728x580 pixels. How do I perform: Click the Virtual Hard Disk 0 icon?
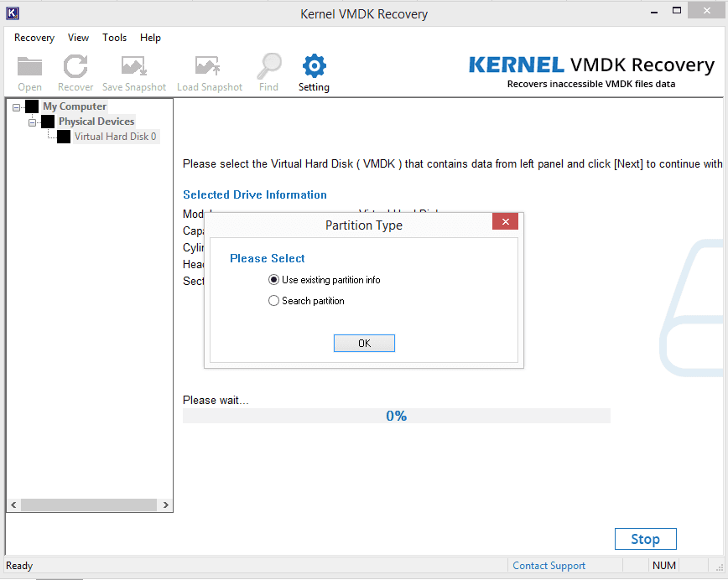63,137
